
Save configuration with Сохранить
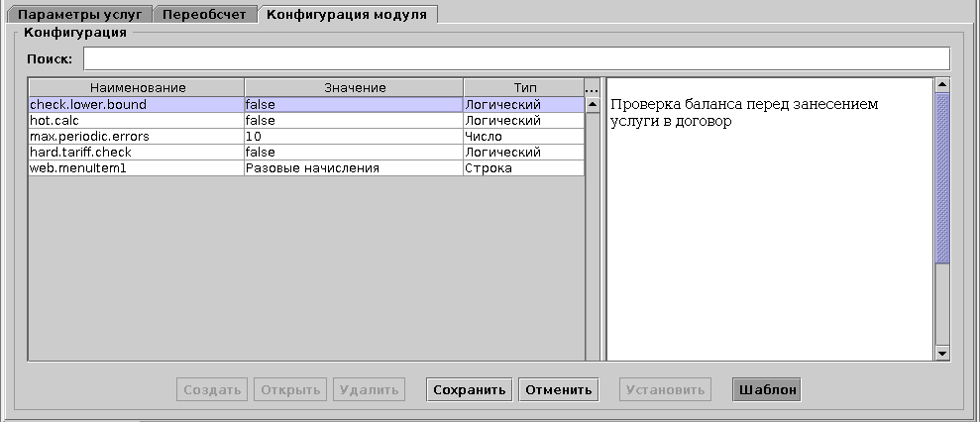pyautogui.click(x=470, y=389)
